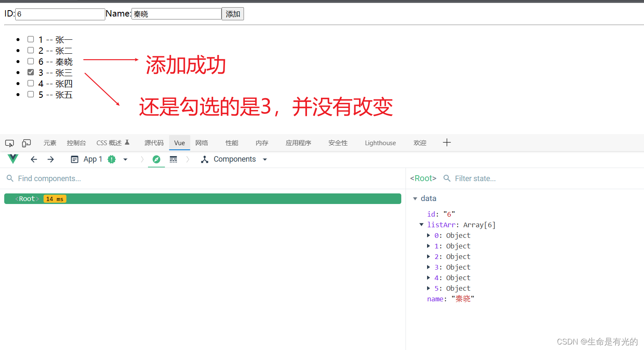Open the 安全性 tab
Image resolution: width=644 pixels, height=350 pixels.
(338, 143)
